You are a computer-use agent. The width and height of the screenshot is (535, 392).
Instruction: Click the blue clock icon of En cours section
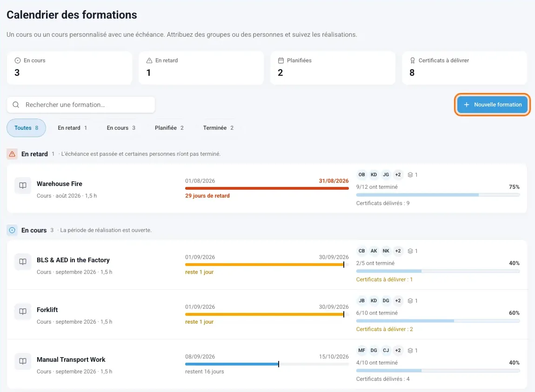coord(12,230)
